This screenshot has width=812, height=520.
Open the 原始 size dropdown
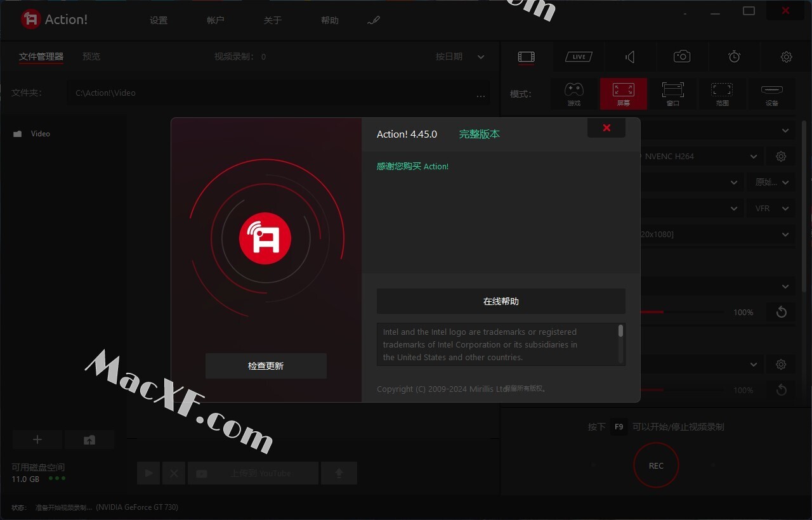point(771,182)
